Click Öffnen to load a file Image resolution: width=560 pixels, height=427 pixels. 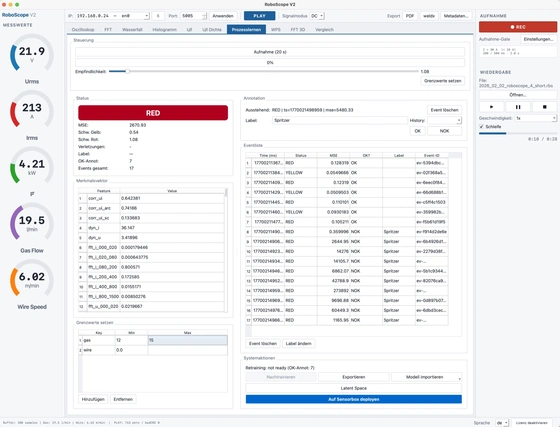click(x=518, y=95)
